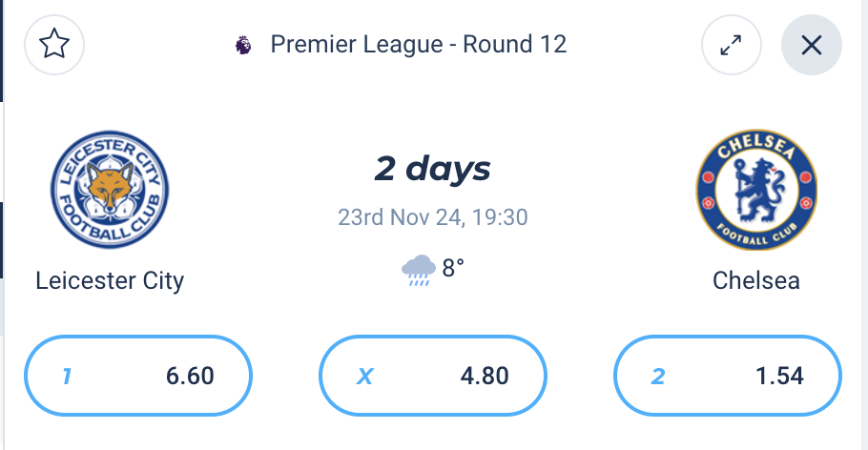The image size is (868, 450).
Task: Click the blue 2 label on away odds
Action: point(657,377)
